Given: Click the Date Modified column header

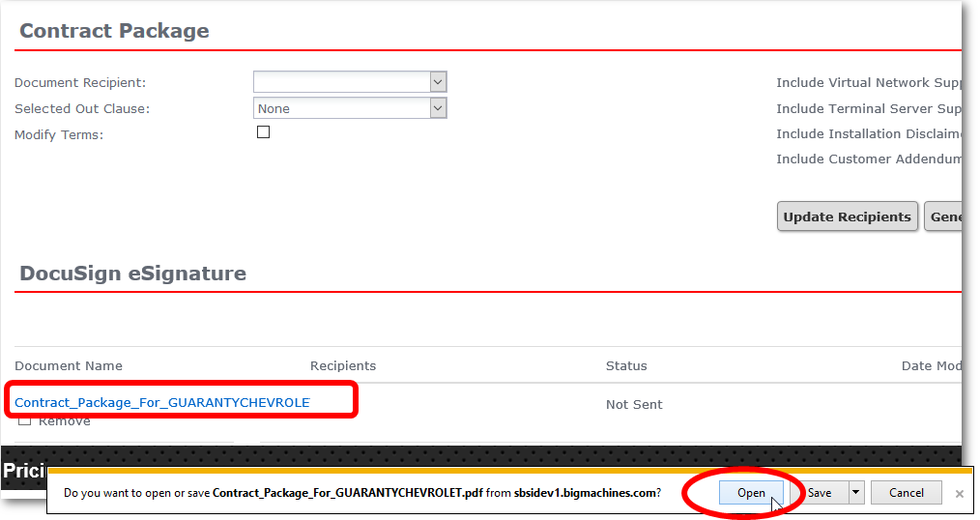Looking at the screenshot, I should point(932,365).
